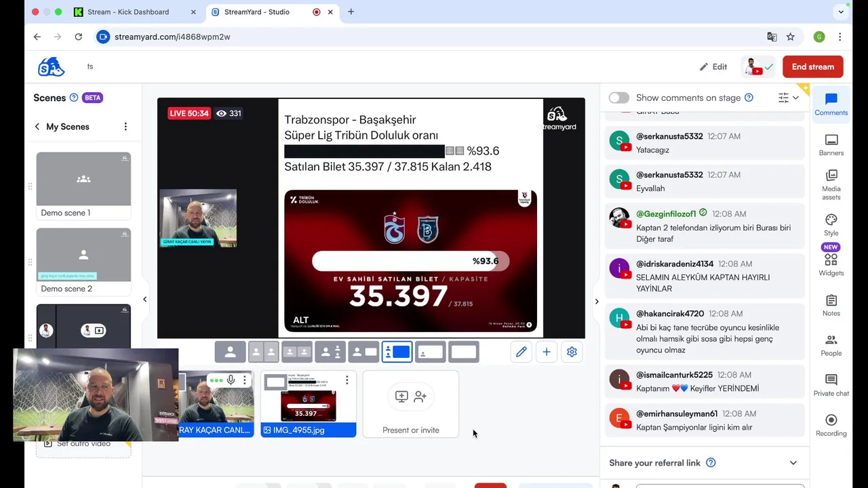868x488 pixels.
Task: Select the solo single-person layout
Action: (x=230, y=352)
